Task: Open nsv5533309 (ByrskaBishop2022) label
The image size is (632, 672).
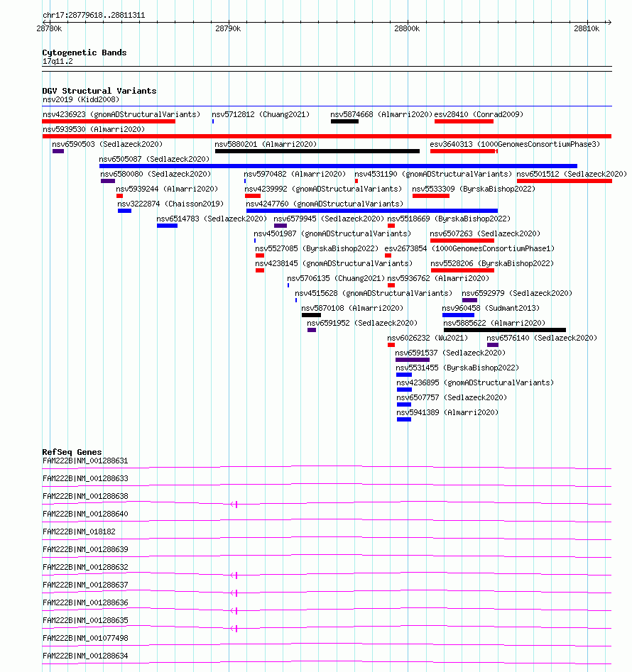Action: (474, 189)
